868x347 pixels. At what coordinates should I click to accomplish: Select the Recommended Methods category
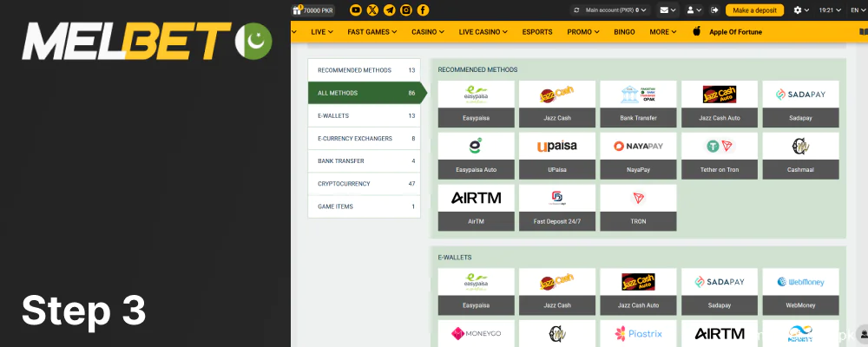click(365, 70)
